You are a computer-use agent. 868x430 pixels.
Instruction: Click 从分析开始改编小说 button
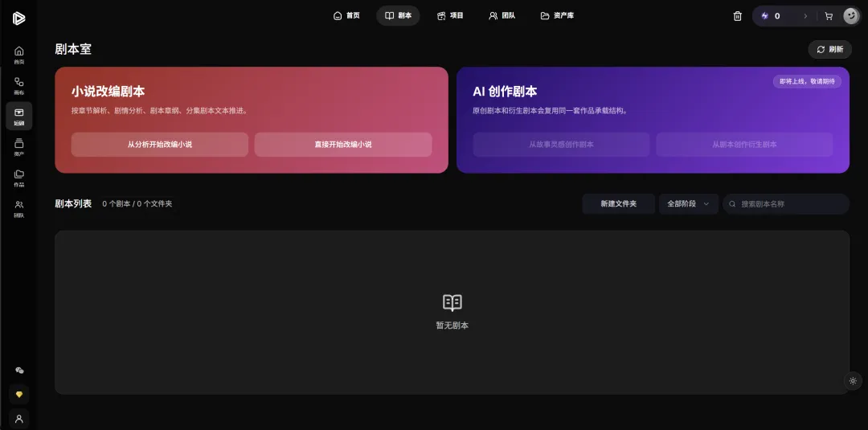pos(160,145)
